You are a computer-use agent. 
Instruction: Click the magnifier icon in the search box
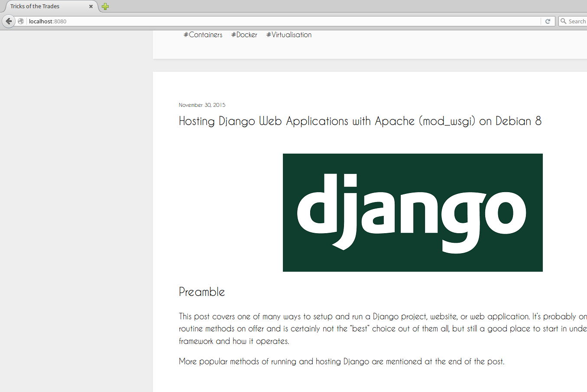tap(563, 21)
